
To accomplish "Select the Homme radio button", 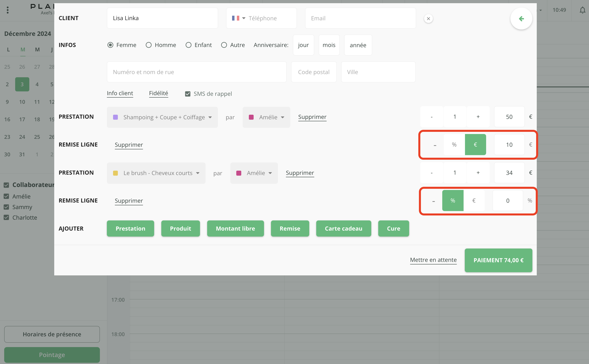I will [x=149, y=45].
